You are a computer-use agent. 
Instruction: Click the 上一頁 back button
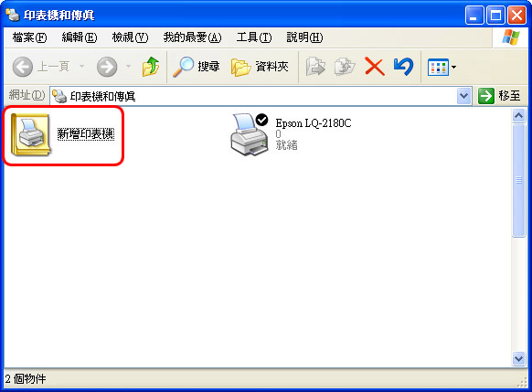tap(41, 67)
